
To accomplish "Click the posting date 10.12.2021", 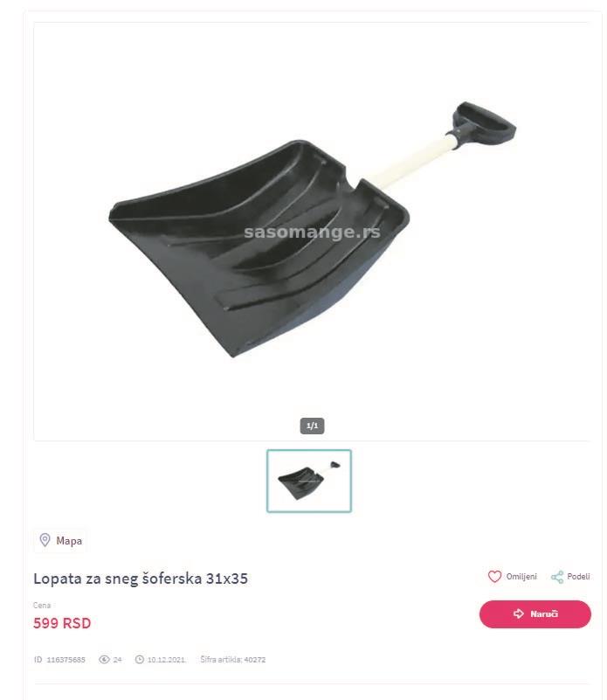I will 166,660.
